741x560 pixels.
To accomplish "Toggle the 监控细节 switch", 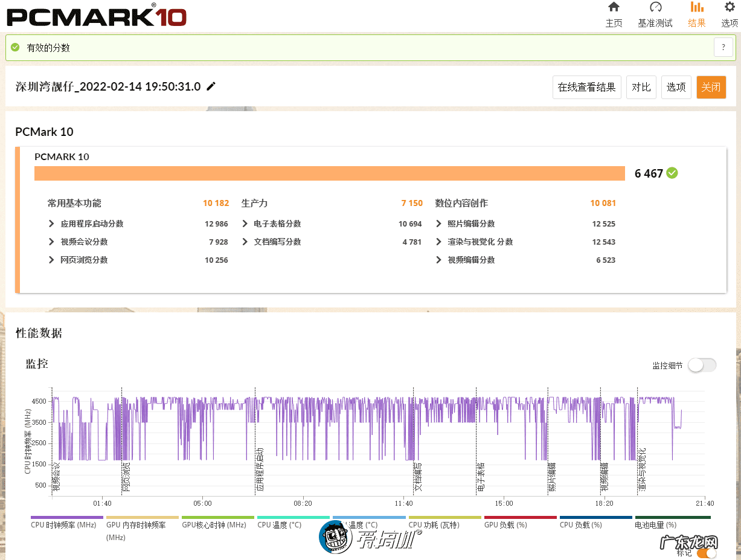I will click(702, 365).
